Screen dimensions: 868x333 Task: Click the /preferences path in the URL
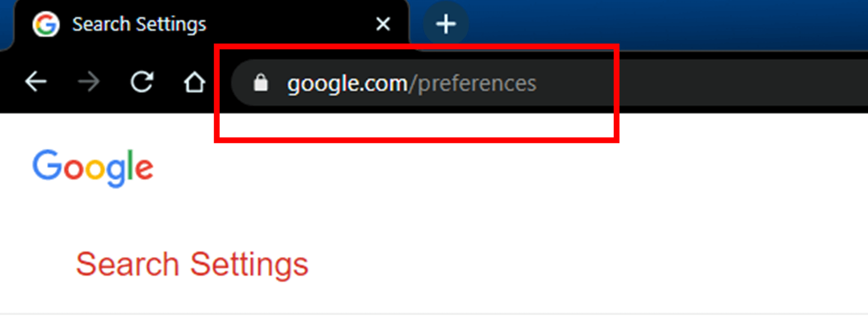(x=472, y=84)
